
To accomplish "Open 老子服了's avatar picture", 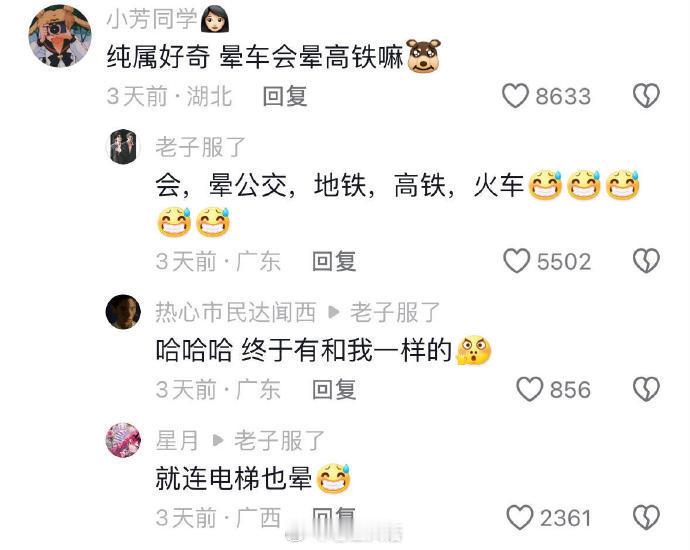I will point(123,147).
